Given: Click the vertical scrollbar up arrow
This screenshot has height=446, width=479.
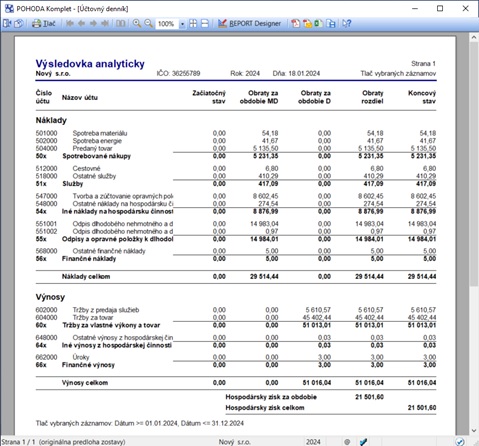Looking at the screenshot, I should 474,37.
